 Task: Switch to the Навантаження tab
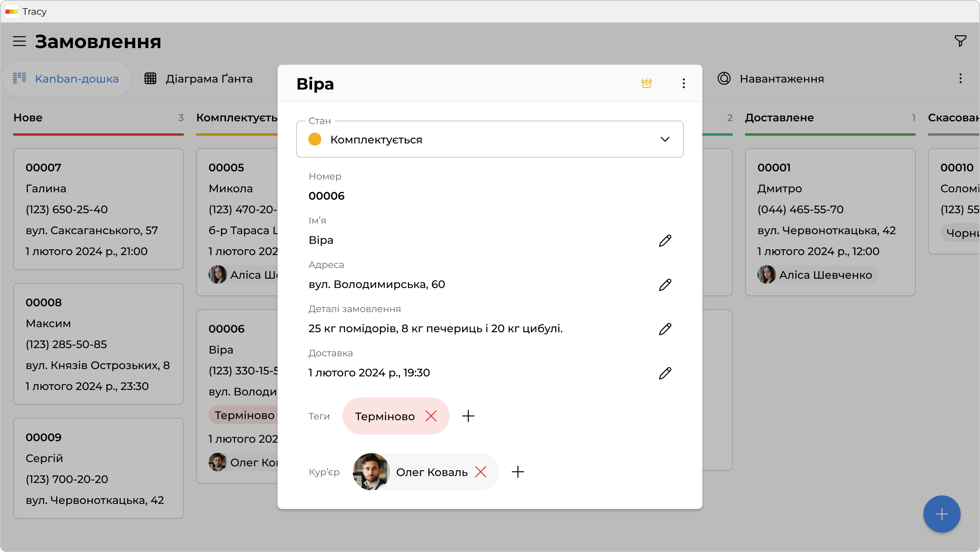coord(771,79)
